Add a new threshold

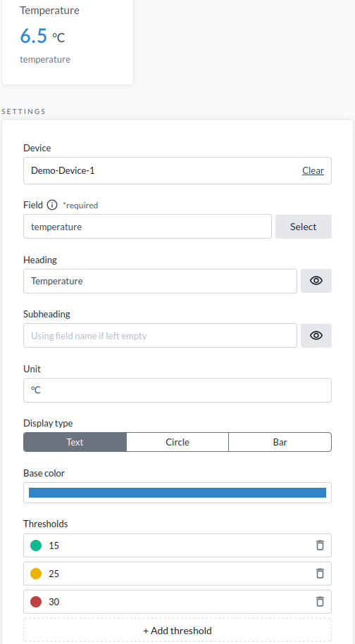click(177, 631)
